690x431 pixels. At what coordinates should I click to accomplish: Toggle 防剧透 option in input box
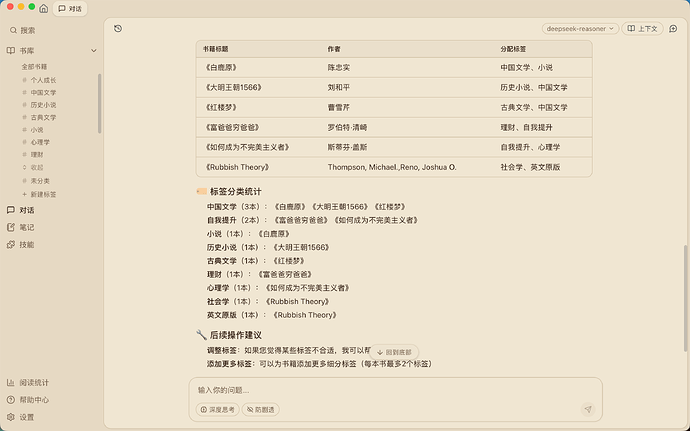click(262, 409)
